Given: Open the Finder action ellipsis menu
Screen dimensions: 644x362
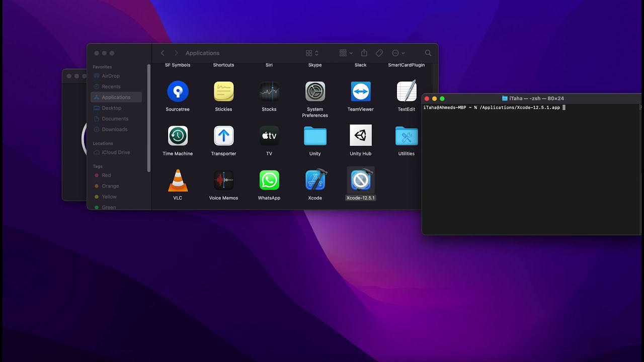Looking at the screenshot, I should point(398,53).
